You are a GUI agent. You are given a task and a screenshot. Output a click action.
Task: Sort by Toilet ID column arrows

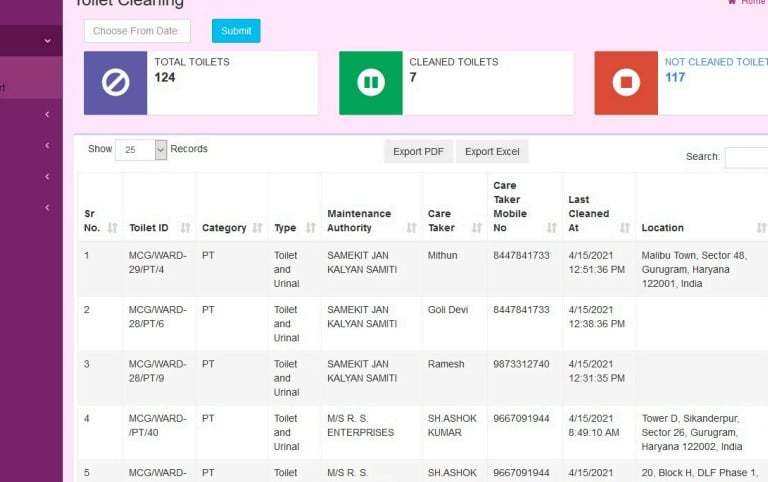click(185, 227)
